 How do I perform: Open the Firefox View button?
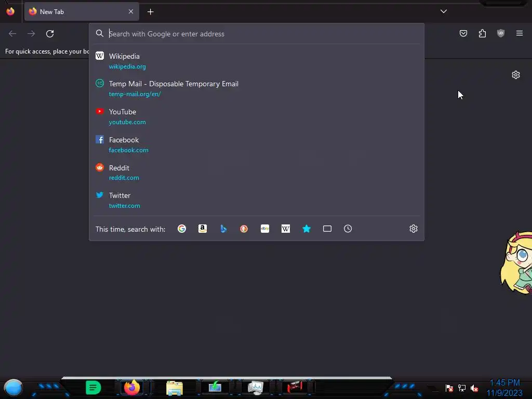[x=10, y=11]
